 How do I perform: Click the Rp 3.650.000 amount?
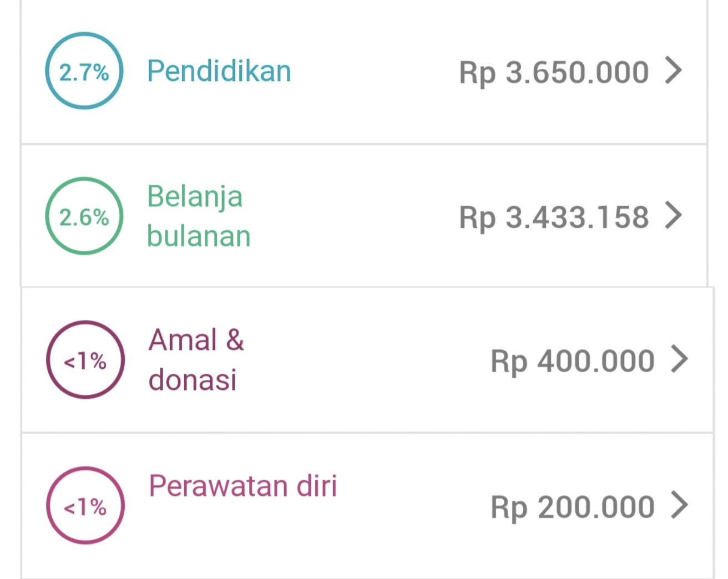pos(554,72)
